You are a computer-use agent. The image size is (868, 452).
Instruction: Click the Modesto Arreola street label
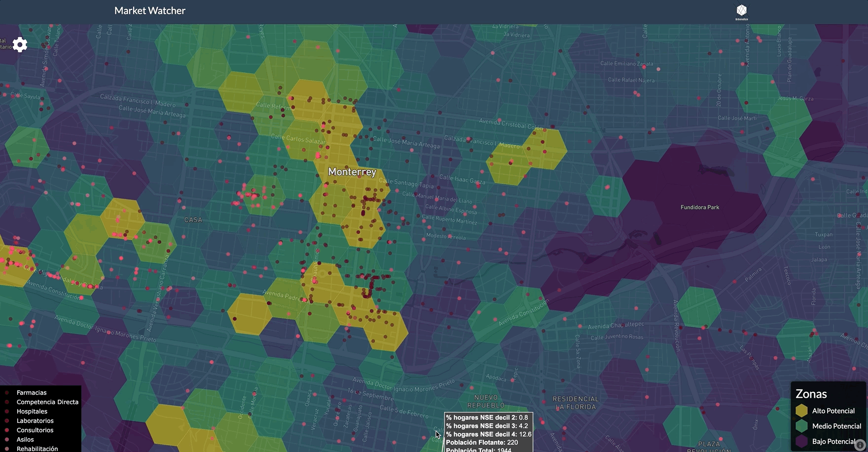446,236
